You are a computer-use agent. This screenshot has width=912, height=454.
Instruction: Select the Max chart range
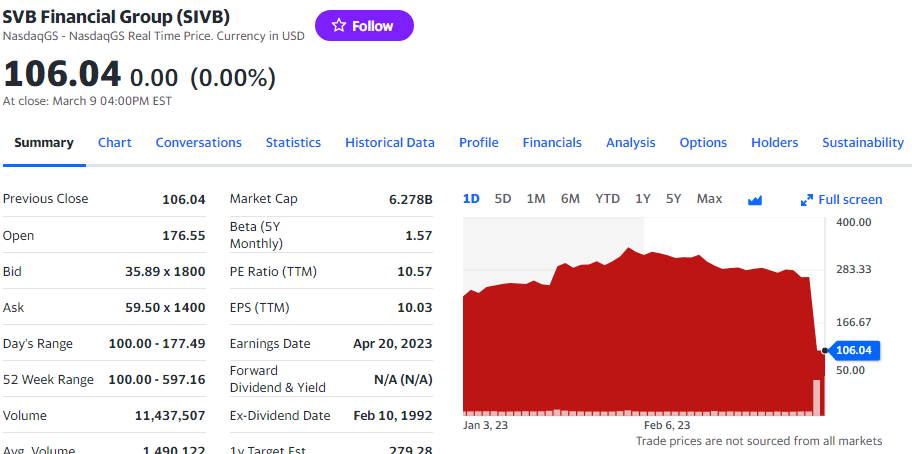709,199
